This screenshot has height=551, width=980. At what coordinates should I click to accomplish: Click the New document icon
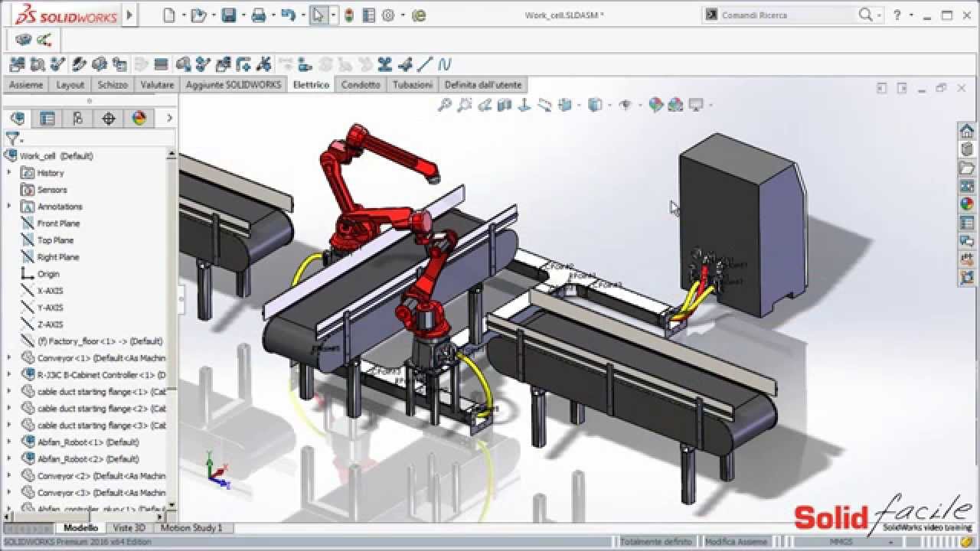click(x=170, y=15)
